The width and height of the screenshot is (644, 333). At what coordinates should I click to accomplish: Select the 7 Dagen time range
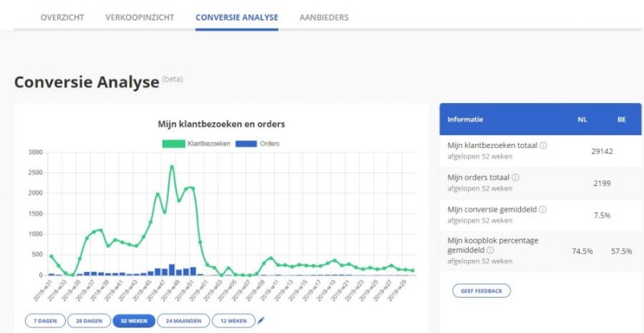point(44,321)
